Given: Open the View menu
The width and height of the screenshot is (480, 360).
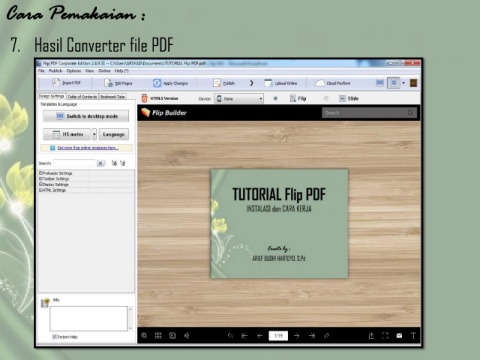Looking at the screenshot, I should (89, 71).
